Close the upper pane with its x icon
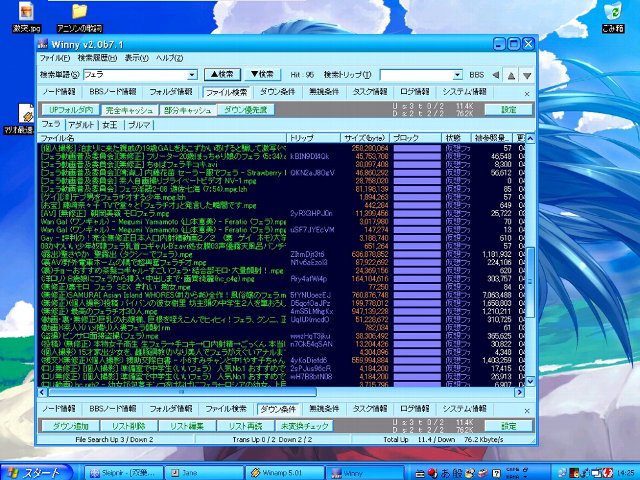Screen dimensions: 640x480 click(x=527, y=94)
